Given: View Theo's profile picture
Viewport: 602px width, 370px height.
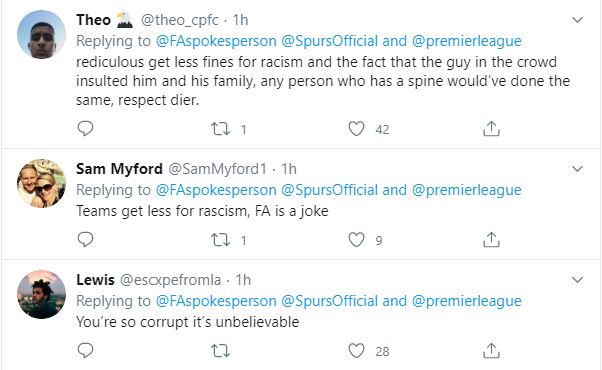Looking at the screenshot, I should click(41, 35).
